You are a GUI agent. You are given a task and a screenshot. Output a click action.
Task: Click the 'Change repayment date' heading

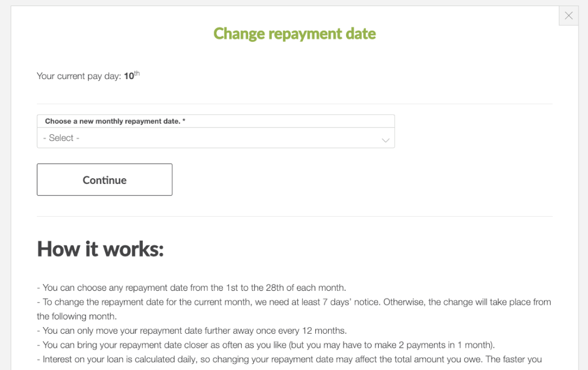point(295,33)
